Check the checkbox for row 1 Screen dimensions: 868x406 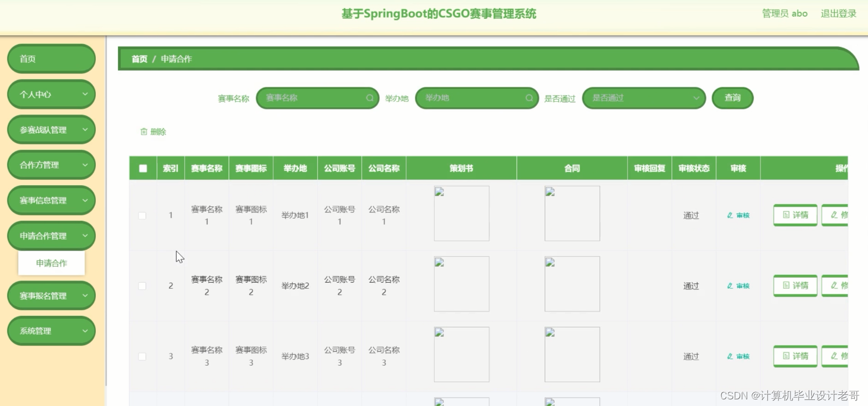[x=142, y=215]
